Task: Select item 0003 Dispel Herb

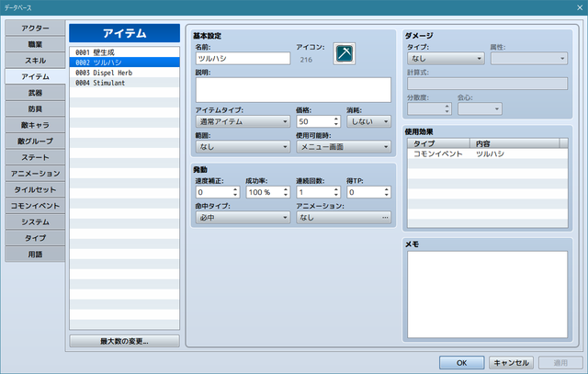Action: point(125,73)
